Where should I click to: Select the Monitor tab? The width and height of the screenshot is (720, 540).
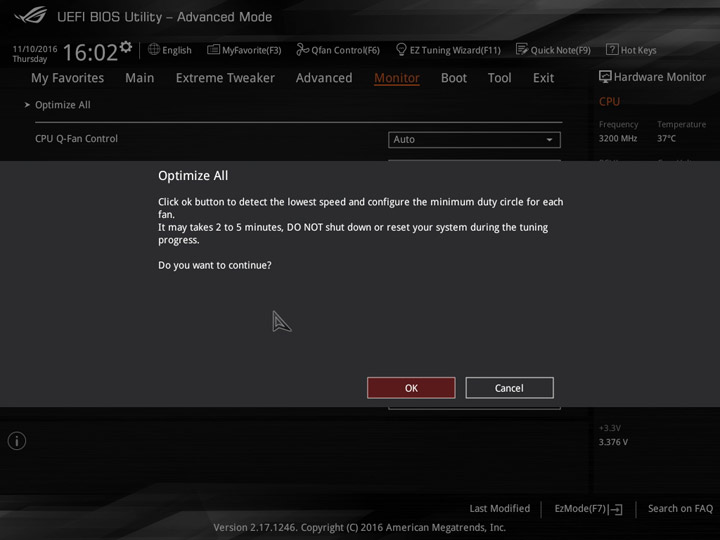tap(397, 78)
